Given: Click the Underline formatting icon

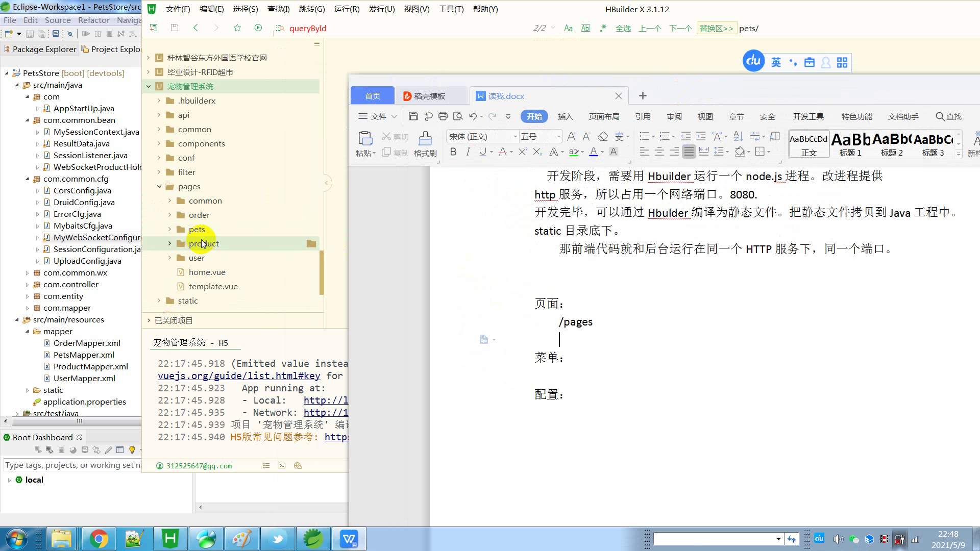Looking at the screenshot, I should click(482, 152).
